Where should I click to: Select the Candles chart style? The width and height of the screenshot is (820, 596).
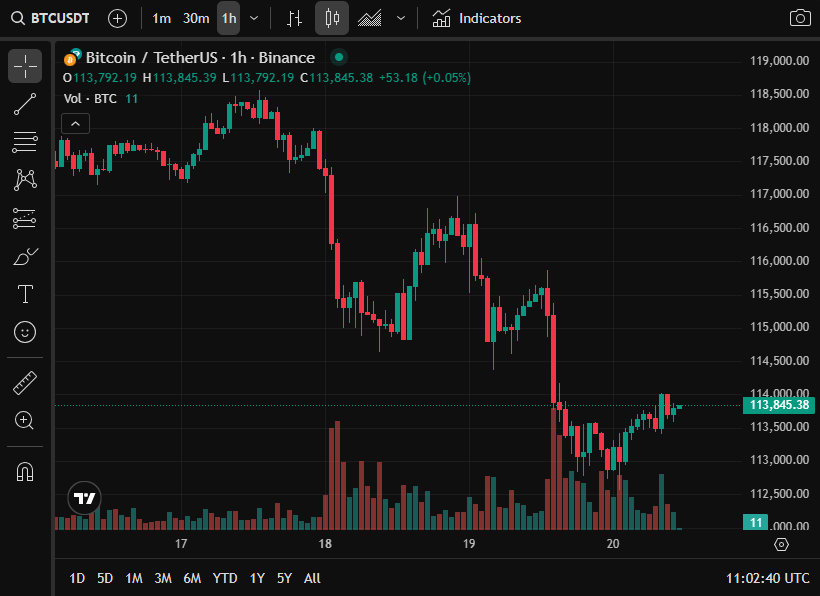(332, 18)
